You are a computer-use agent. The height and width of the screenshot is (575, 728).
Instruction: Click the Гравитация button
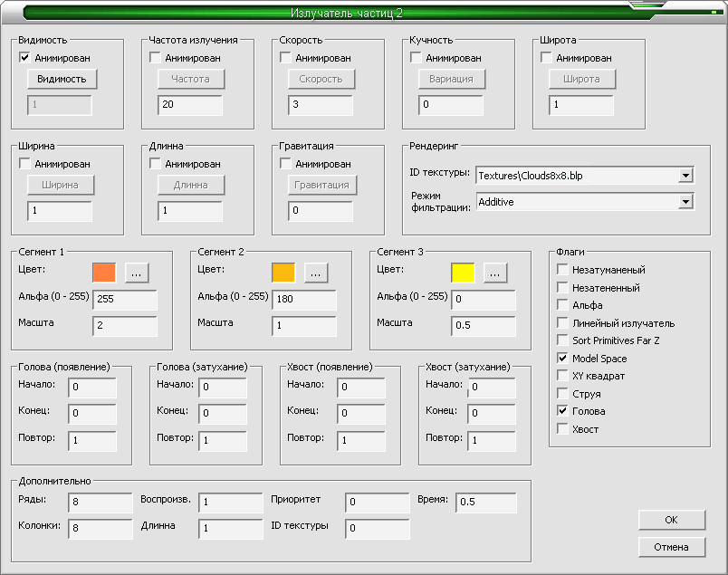322,185
